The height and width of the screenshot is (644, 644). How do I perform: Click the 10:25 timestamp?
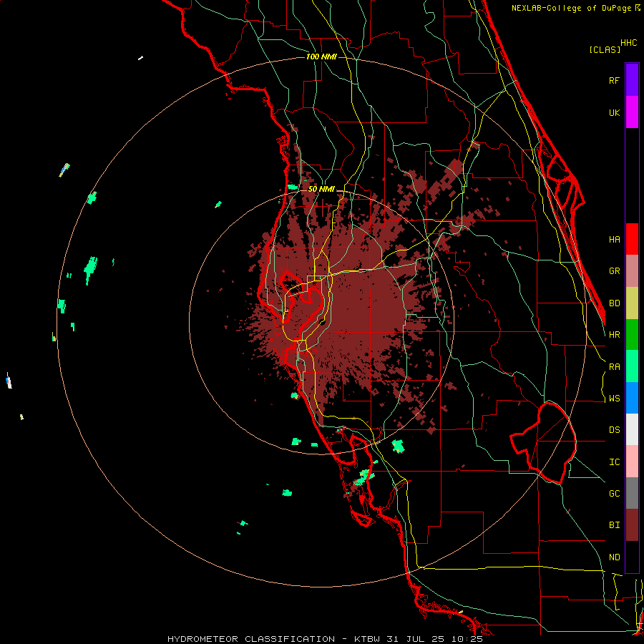[468, 639]
